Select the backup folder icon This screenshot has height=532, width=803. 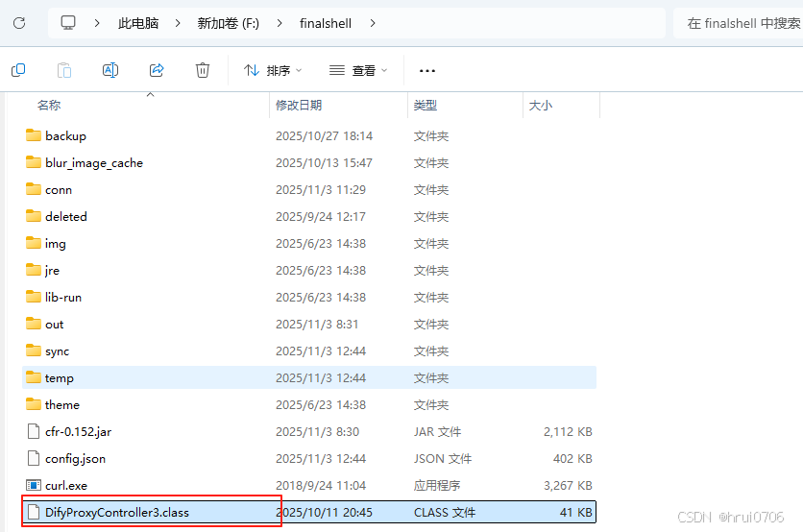pyautogui.click(x=34, y=135)
